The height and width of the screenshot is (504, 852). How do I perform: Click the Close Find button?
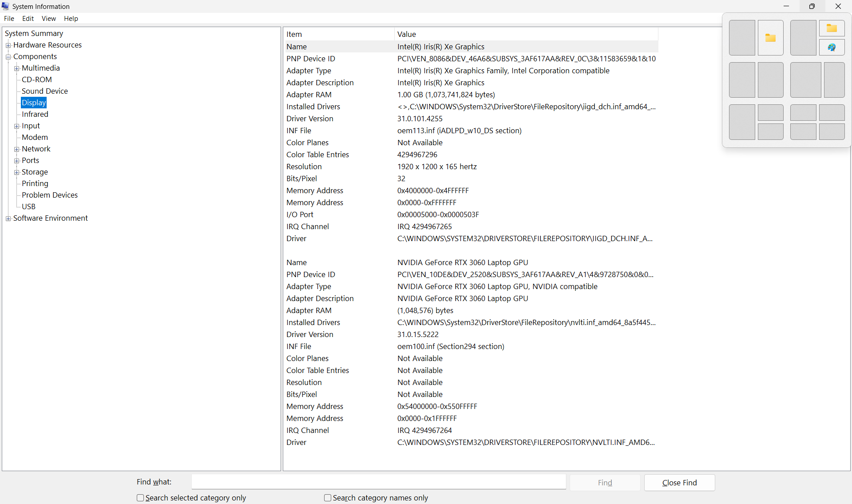tap(679, 483)
